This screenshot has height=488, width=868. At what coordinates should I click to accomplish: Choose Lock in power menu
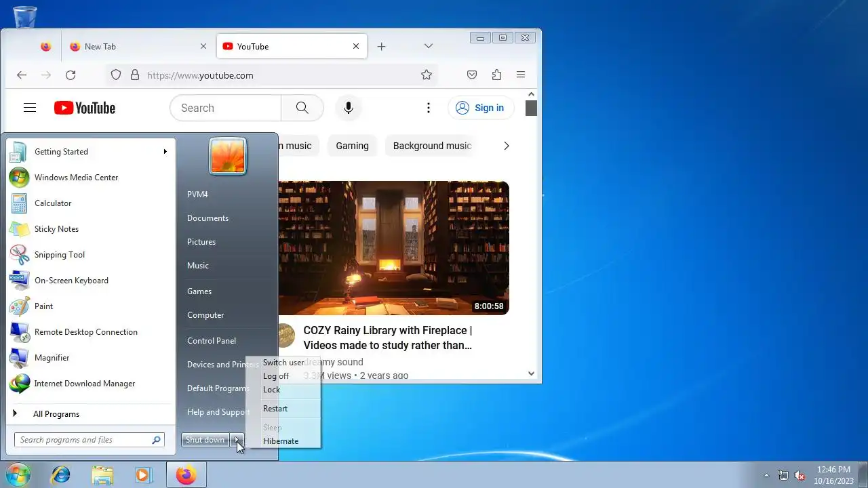pos(272,390)
